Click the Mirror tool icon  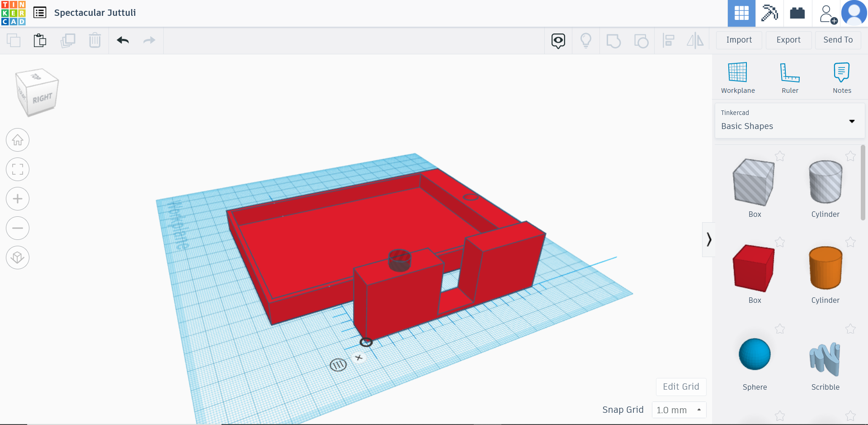(x=695, y=41)
